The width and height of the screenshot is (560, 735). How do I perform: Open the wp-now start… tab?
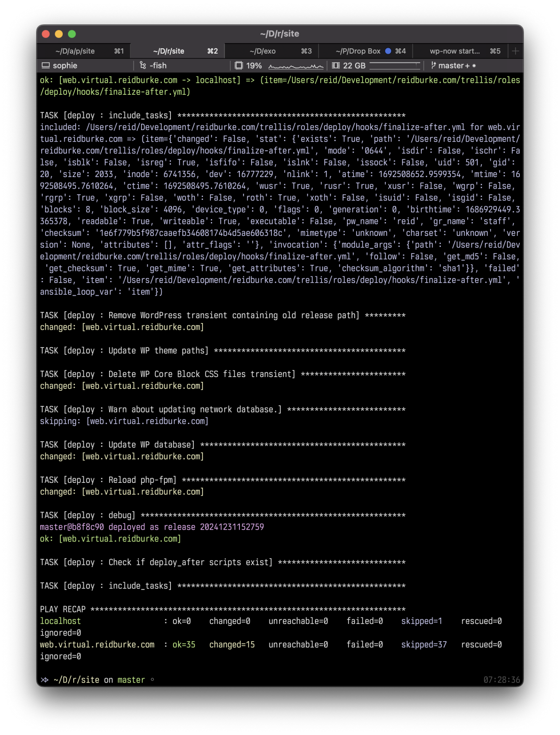tap(455, 51)
